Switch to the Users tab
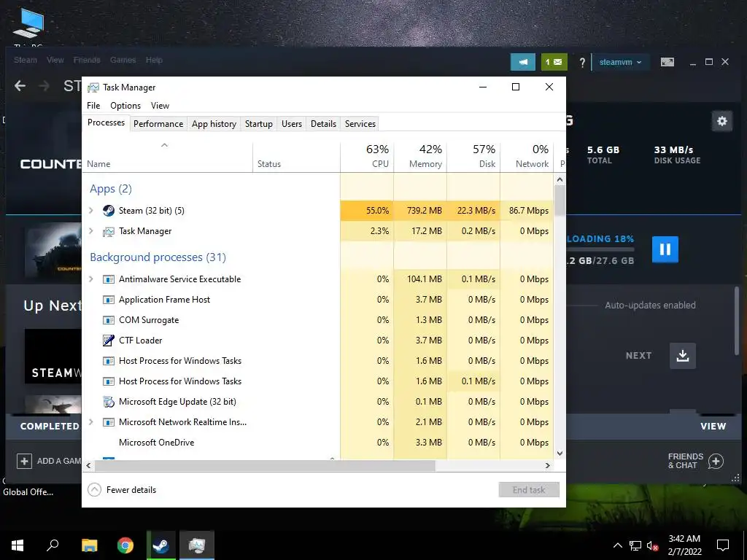The image size is (747, 560). 292,124
